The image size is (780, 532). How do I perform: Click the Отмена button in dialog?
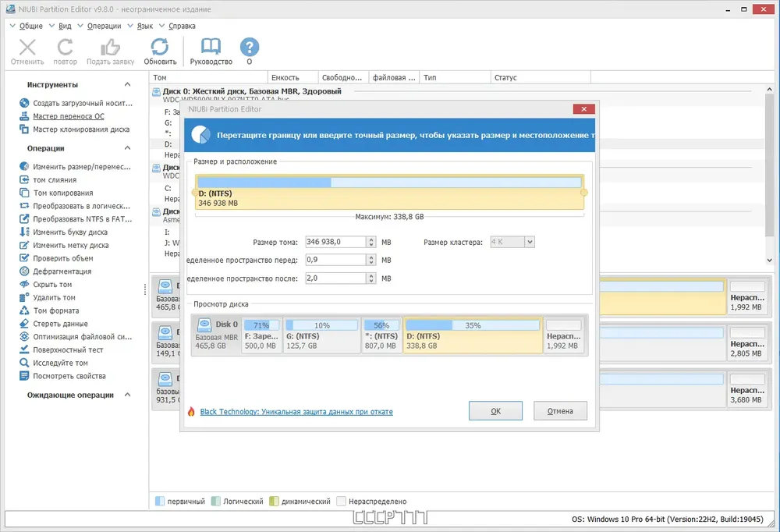tap(560, 410)
